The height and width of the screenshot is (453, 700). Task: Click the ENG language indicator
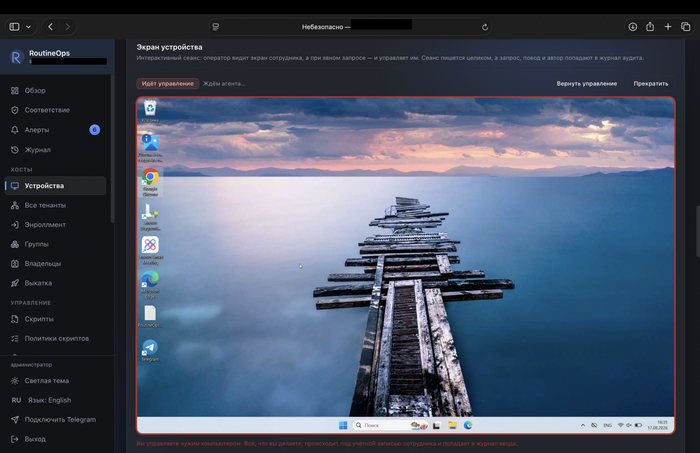(x=608, y=425)
